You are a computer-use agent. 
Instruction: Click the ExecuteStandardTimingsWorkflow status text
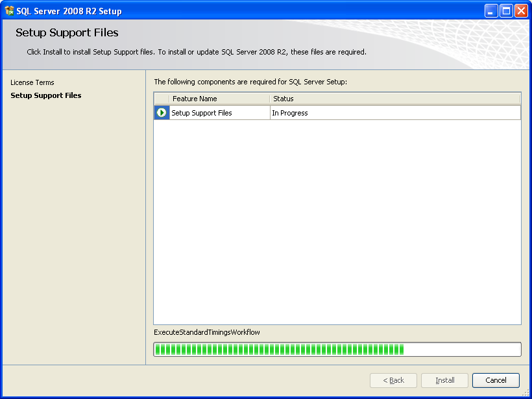[x=207, y=332]
